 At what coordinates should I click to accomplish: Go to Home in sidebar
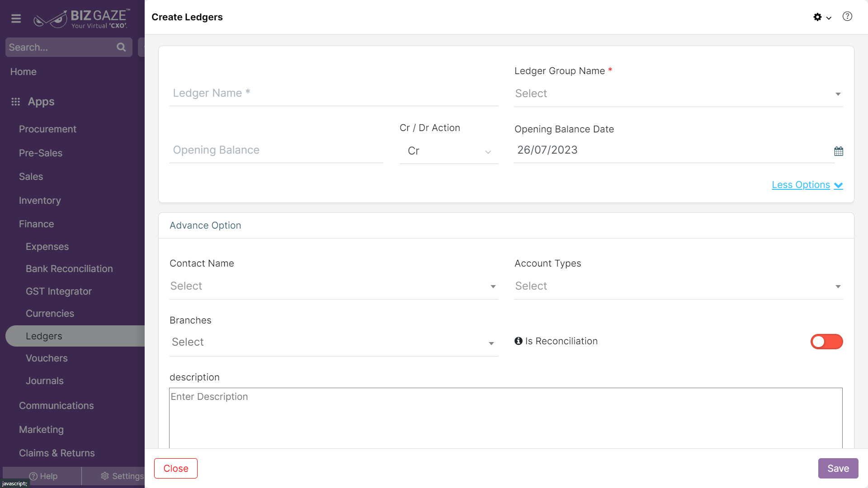[x=24, y=72]
